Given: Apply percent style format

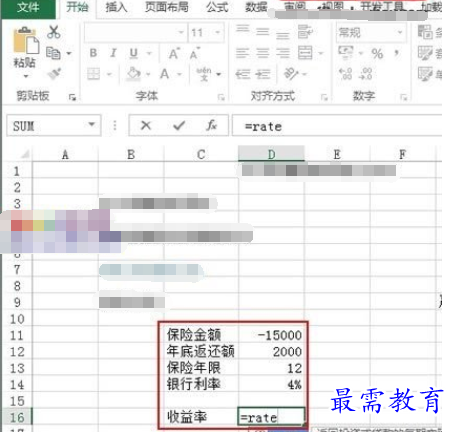Looking at the screenshot, I should pos(377,54).
